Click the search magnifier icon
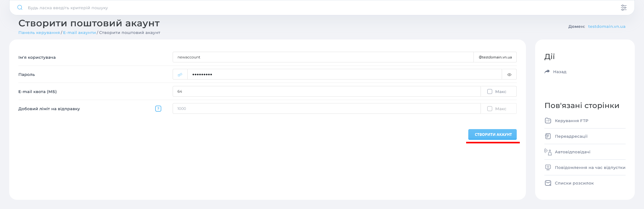The width and height of the screenshot is (644, 209). [x=20, y=8]
